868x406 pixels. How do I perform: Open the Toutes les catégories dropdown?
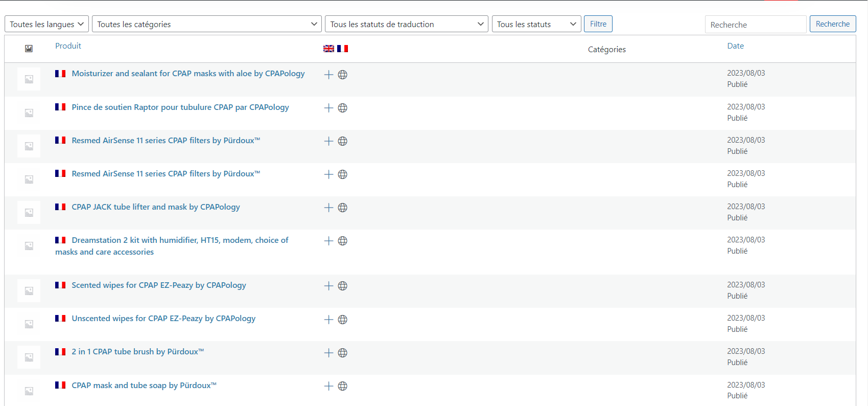(207, 24)
